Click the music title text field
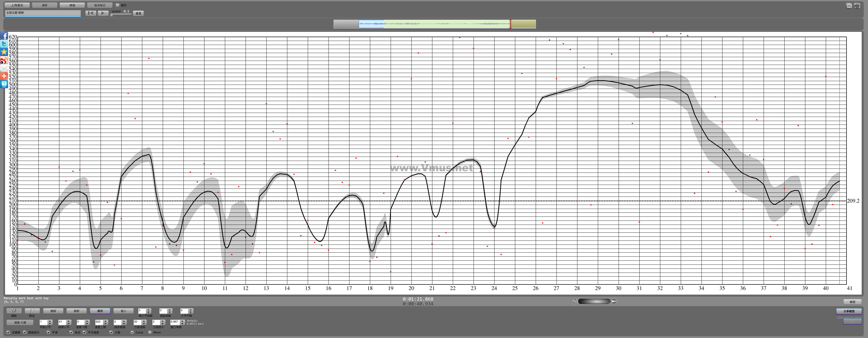Screen dimensions: 868x338 (43, 13)
